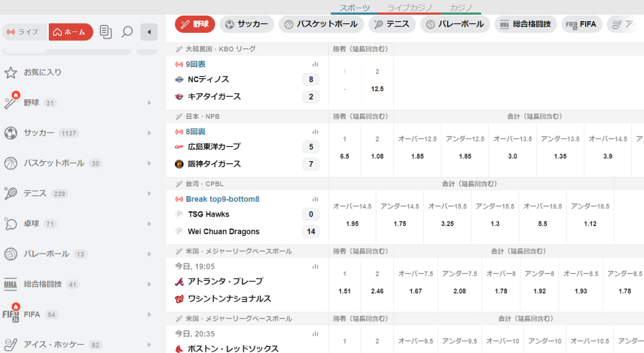Click the baseball bat icon in the sidebar
This screenshot has width=644, height=353.
tap(11, 103)
